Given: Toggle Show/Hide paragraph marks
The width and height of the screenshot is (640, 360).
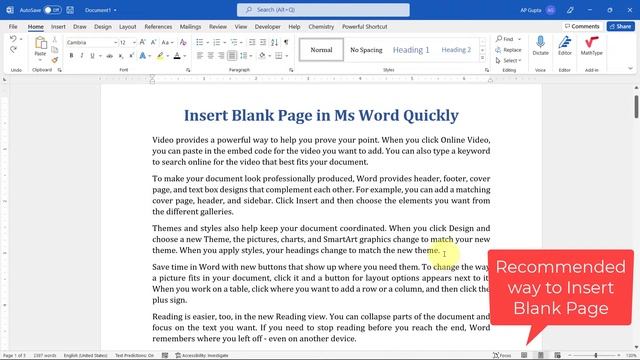Looking at the screenshot, I should [x=286, y=42].
